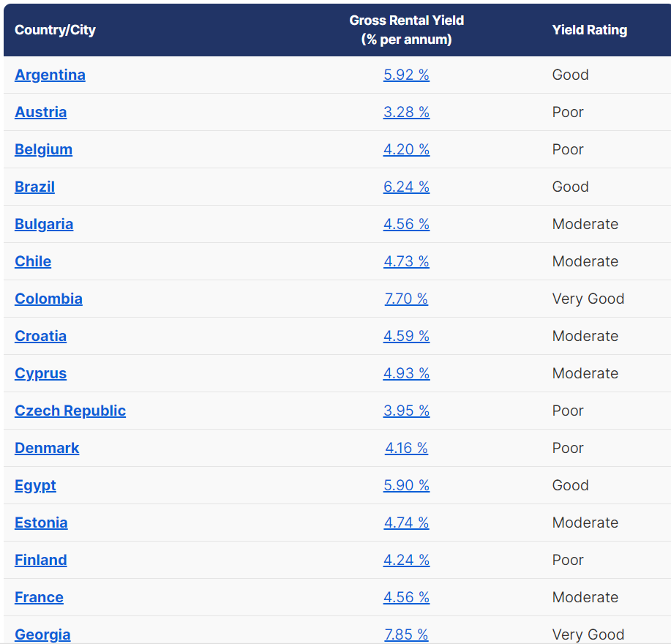Open the Belgium country page
The width and height of the screenshot is (671, 644).
click(43, 149)
